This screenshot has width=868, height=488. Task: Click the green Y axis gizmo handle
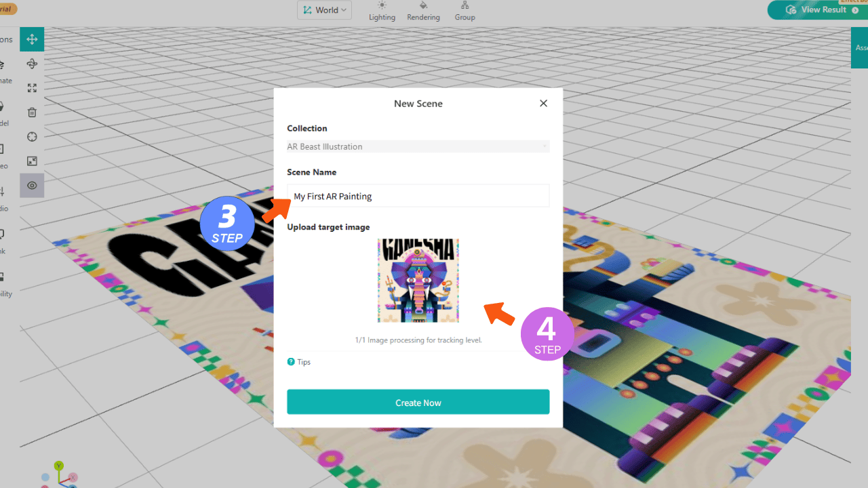59,466
